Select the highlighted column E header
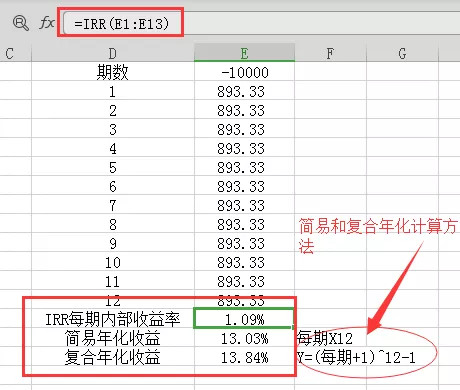460x390 pixels. click(x=244, y=53)
